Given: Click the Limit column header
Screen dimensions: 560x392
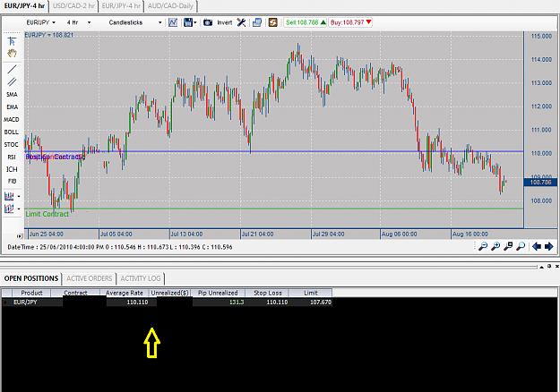Looking at the screenshot, I should coord(310,293).
